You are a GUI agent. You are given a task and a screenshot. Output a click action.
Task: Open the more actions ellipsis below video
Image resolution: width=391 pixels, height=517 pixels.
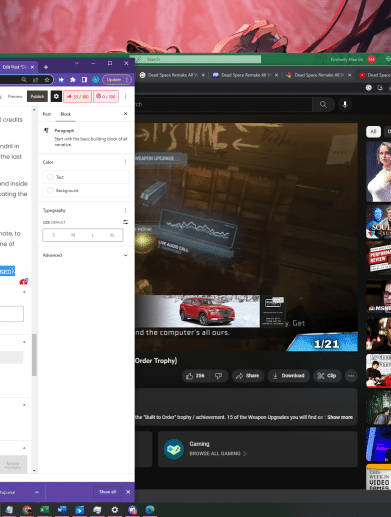pyautogui.click(x=351, y=376)
